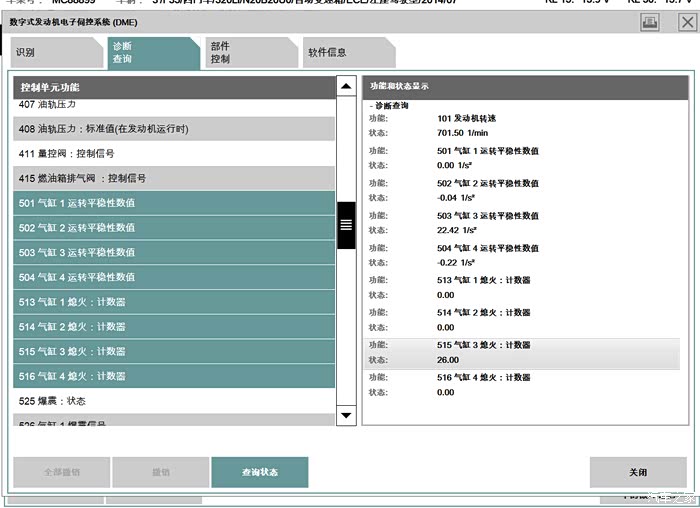Image resolution: width=700 pixels, height=508 pixels.
Task: Click the 关闭 button
Action: 637,472
